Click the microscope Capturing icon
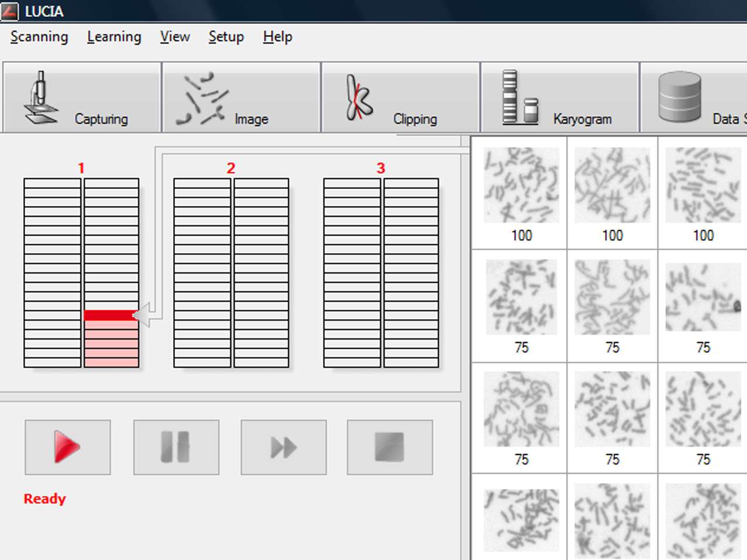The width and height of the screenshot is (747, 560). [x=40, y=97]
